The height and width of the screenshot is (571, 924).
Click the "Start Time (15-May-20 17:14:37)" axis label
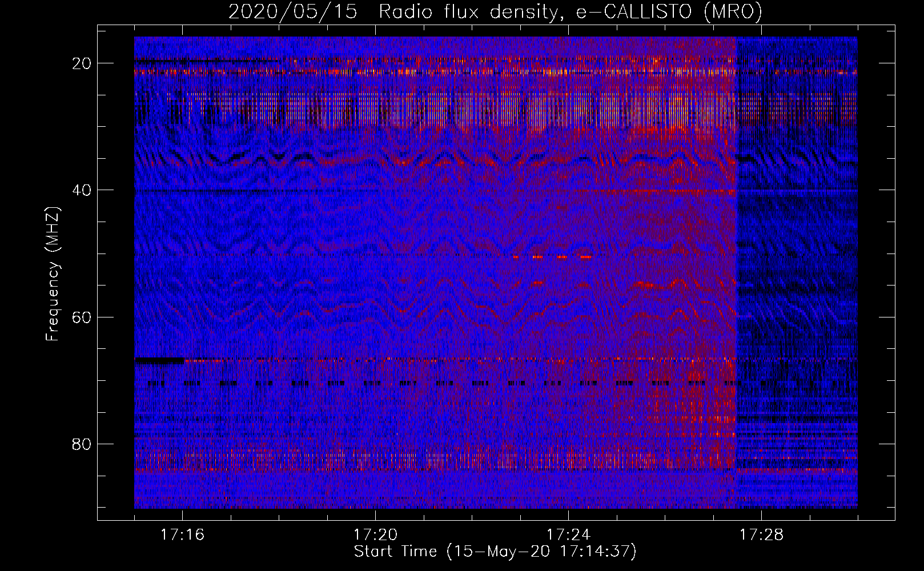[x=495, y=552]
